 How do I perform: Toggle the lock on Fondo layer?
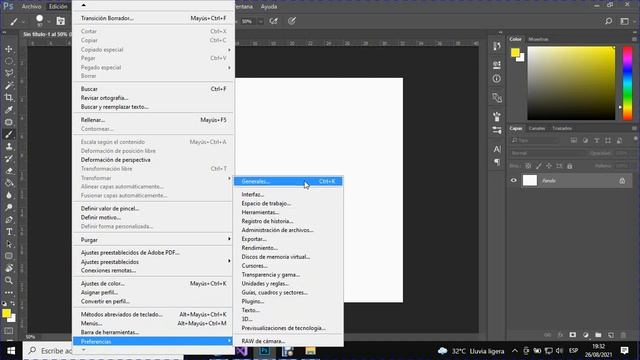[x=622, y=180]
